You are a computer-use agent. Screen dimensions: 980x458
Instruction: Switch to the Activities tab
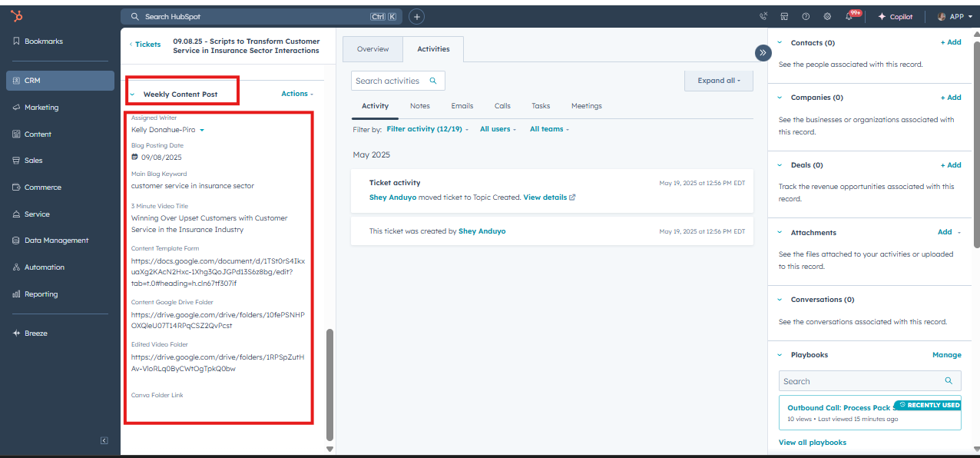click(433, 49)
